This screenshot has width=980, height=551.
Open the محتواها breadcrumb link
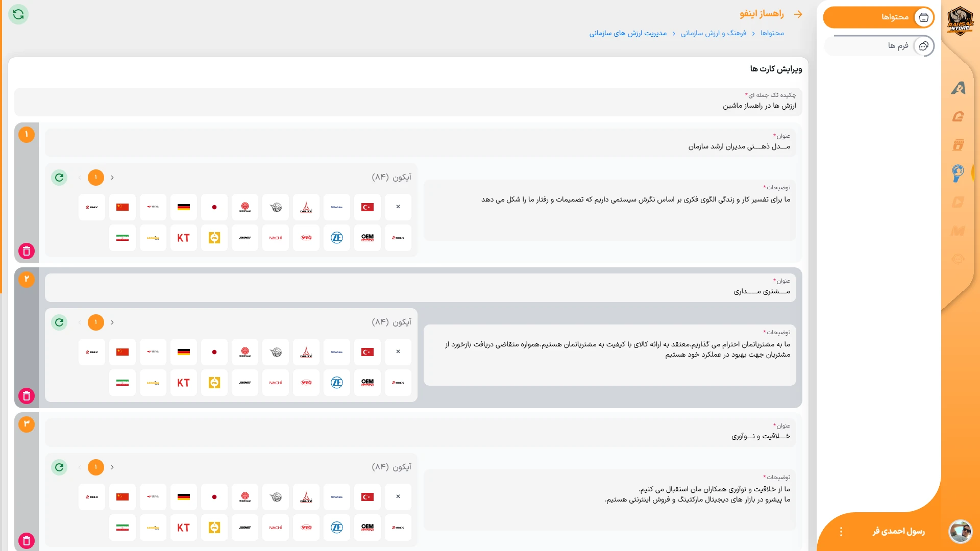coord(772,33)
